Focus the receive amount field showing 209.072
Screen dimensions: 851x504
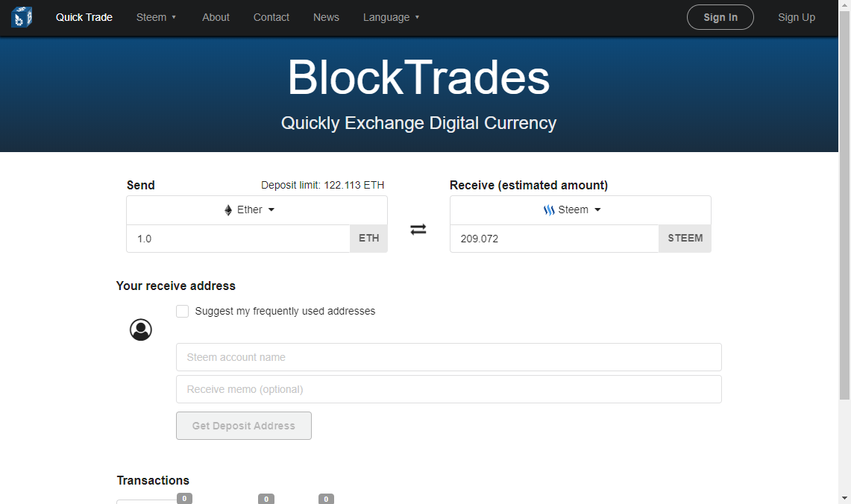point(554,239)
